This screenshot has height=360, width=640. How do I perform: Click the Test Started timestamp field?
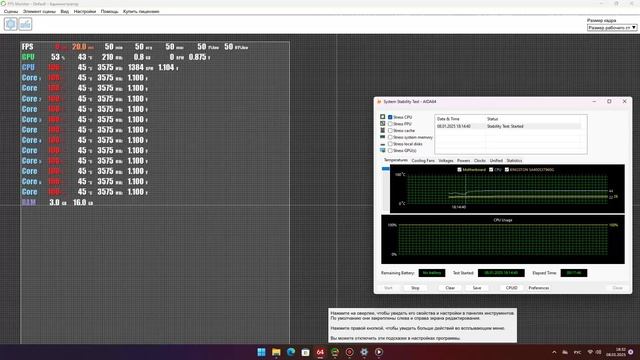[501, 273]
